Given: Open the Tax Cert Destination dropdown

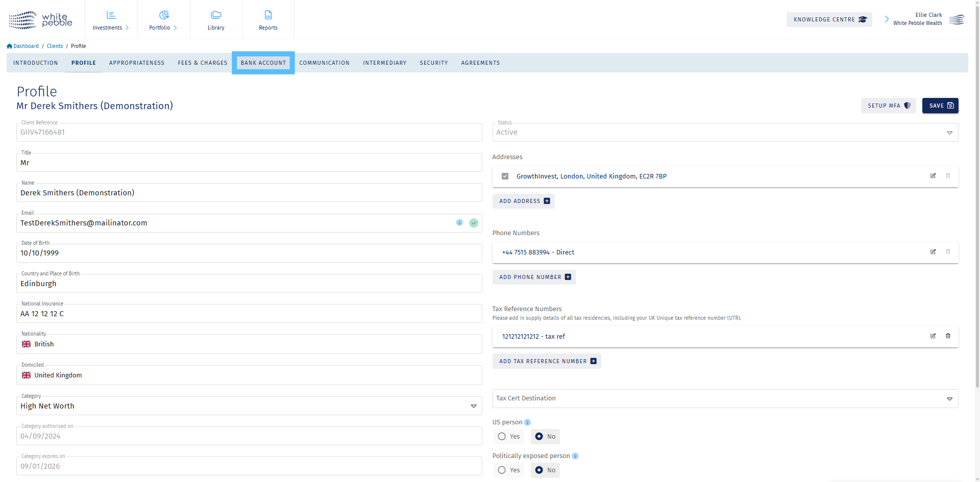Looking at the screenshot, I should coord(949,399).
